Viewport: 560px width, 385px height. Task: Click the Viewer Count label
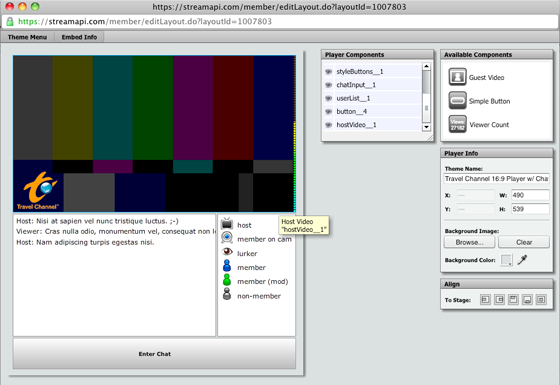489,125
